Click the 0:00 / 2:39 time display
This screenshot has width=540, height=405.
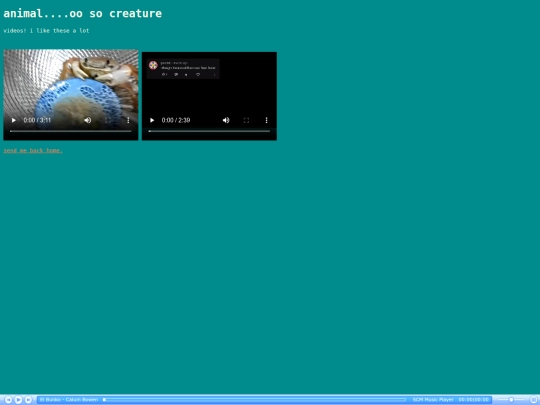(x=176, y=120)
